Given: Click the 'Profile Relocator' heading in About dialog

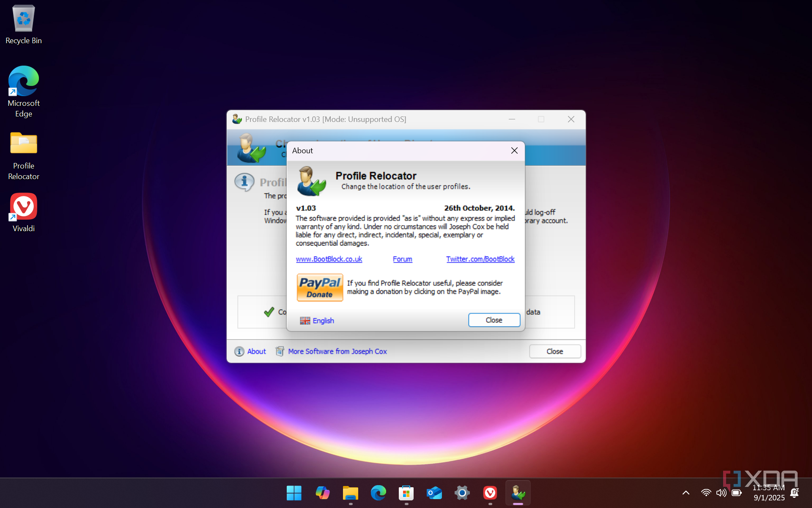Looking at the screenshot, I should pos(376,176).
